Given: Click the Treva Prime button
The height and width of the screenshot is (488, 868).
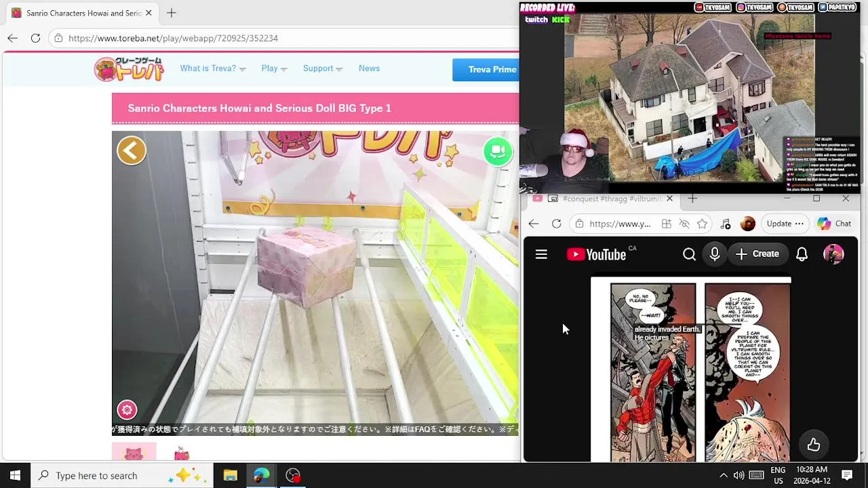Looking at the screenshot, I should pos(486,69).
